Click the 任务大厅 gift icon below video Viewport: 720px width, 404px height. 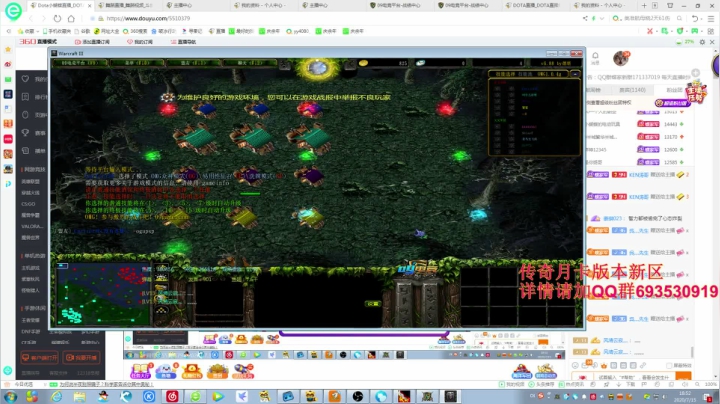pyautogui.click(x=140, y=371)
